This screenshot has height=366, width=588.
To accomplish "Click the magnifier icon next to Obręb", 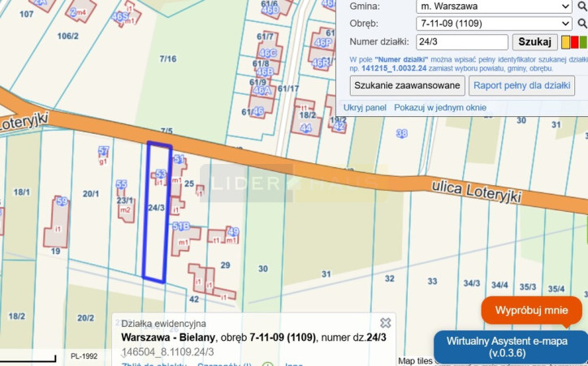I will tap(582, 24).
